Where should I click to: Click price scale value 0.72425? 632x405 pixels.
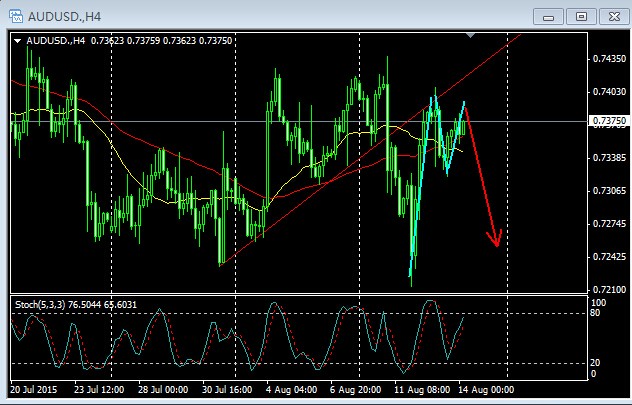click(609, 257)
